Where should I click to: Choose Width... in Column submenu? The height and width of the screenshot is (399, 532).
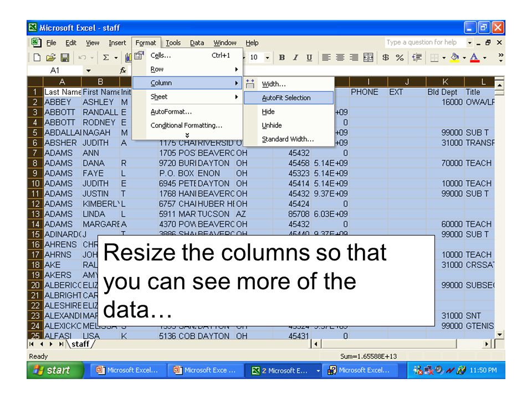pos(289,84)
